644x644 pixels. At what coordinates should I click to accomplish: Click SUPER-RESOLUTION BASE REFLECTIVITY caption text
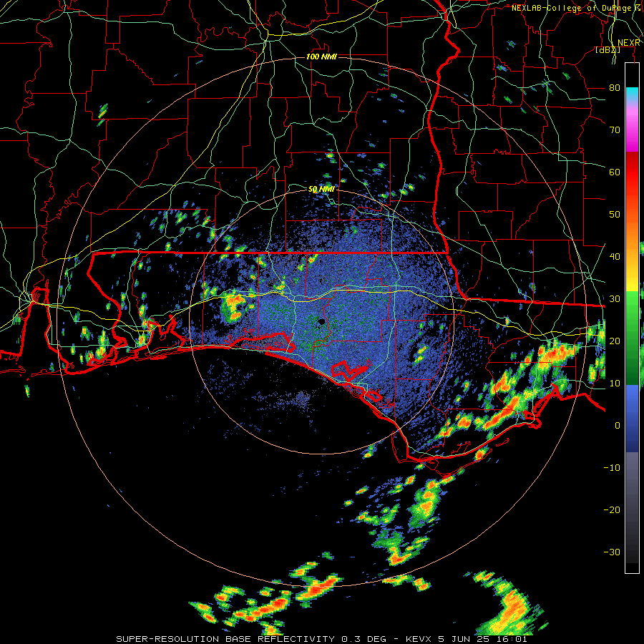tap(225, 639)
